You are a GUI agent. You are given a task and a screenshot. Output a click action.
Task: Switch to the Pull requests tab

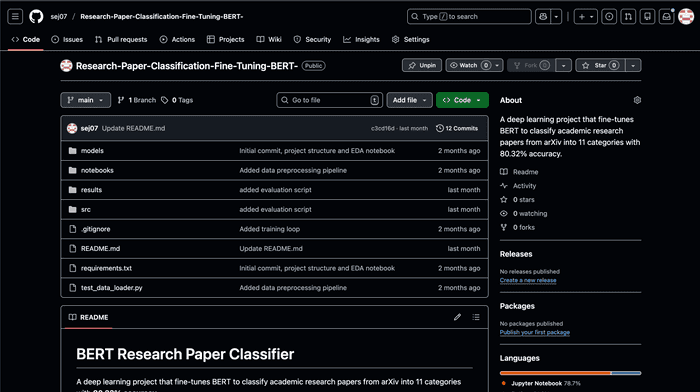point(121,39)
